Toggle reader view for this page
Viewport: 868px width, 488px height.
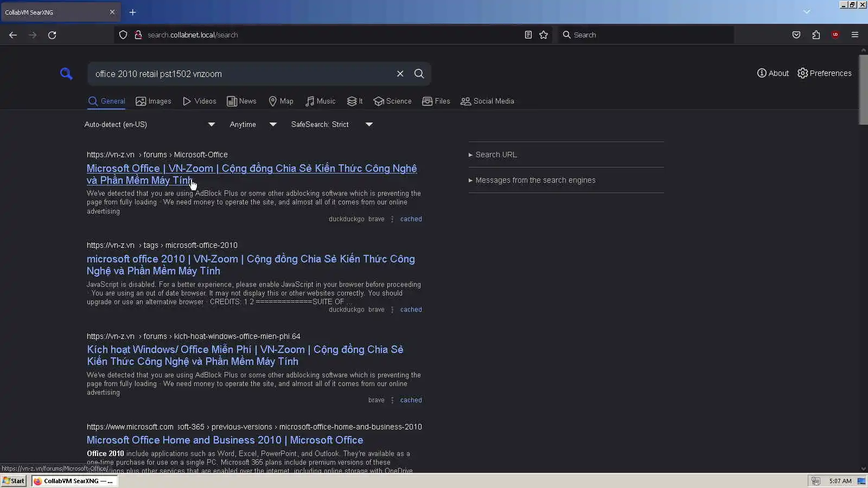pos(528,35)
